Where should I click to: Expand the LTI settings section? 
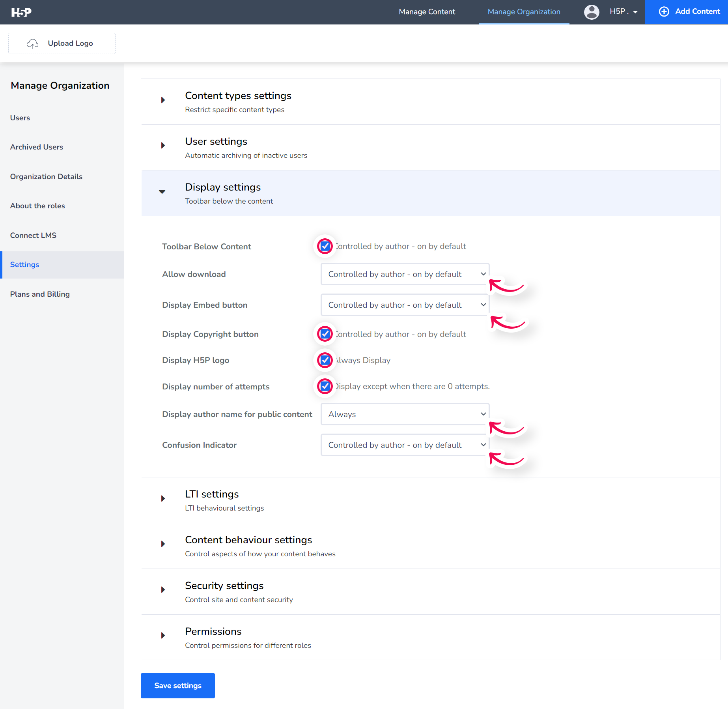pos(163,498)
